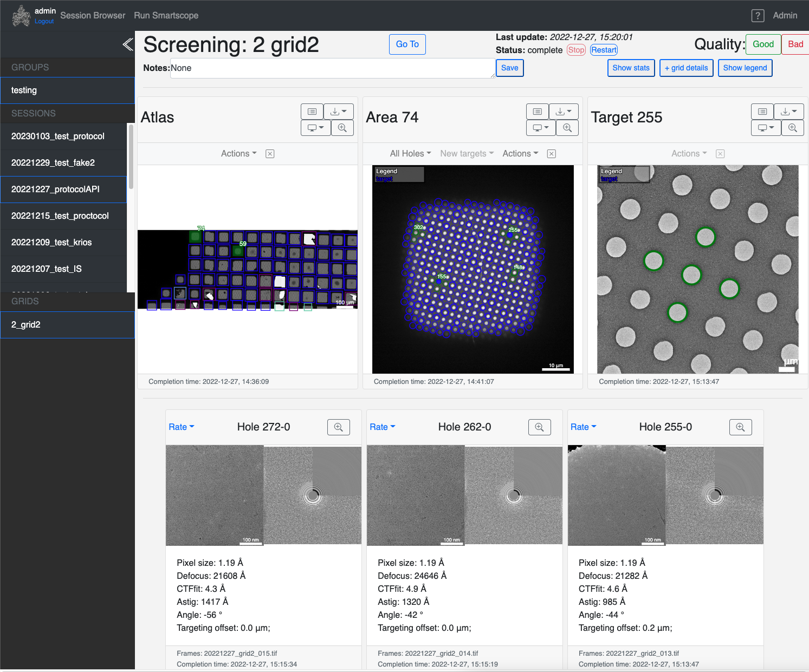Select the 2_grid2 grid

[67, 325]
